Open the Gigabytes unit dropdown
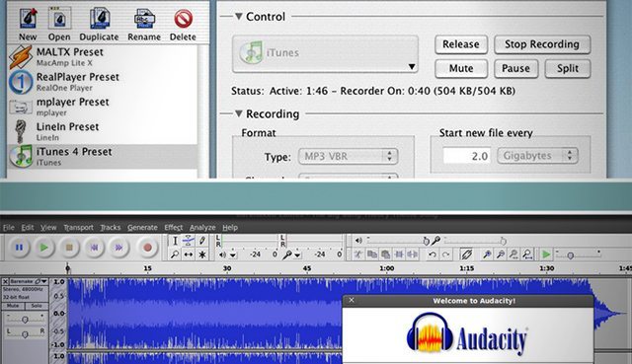This screenshot has height=364, width=632. (x=537, y=156)
